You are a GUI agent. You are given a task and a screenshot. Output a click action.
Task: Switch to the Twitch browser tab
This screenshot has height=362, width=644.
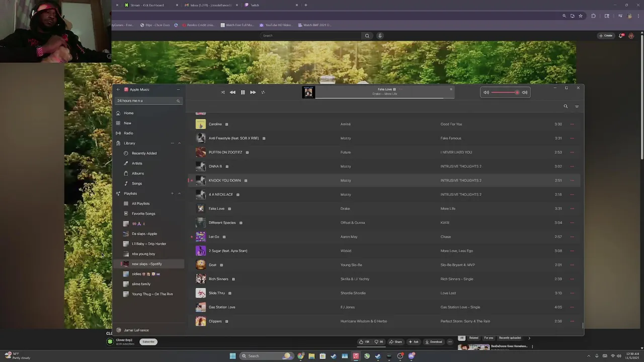[x=271, y=5]
